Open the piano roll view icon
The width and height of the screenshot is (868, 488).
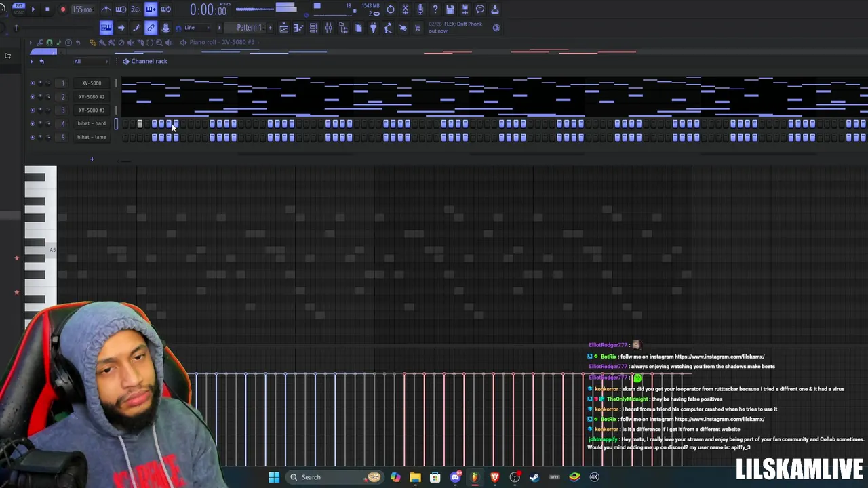(298, 28)
